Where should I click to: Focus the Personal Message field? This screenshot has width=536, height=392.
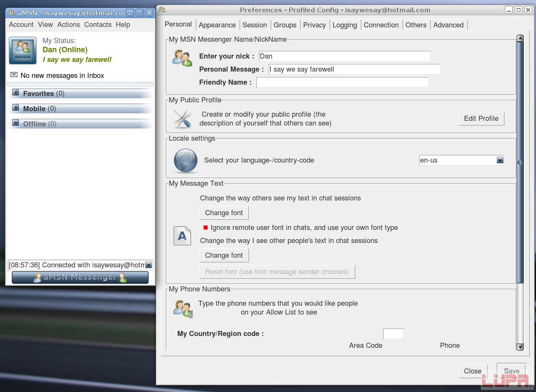(355, 69)
